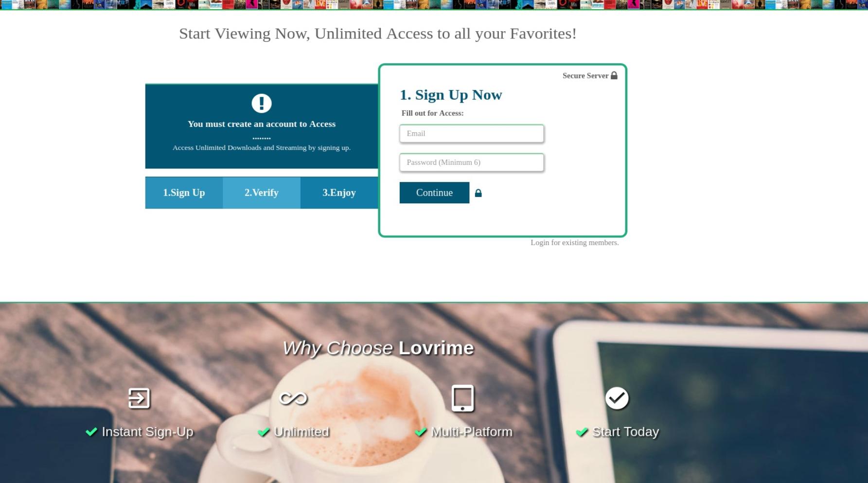Click the Why Choose Lovrime heading
This screenshot has width=868, height=483.
(378, 348)
